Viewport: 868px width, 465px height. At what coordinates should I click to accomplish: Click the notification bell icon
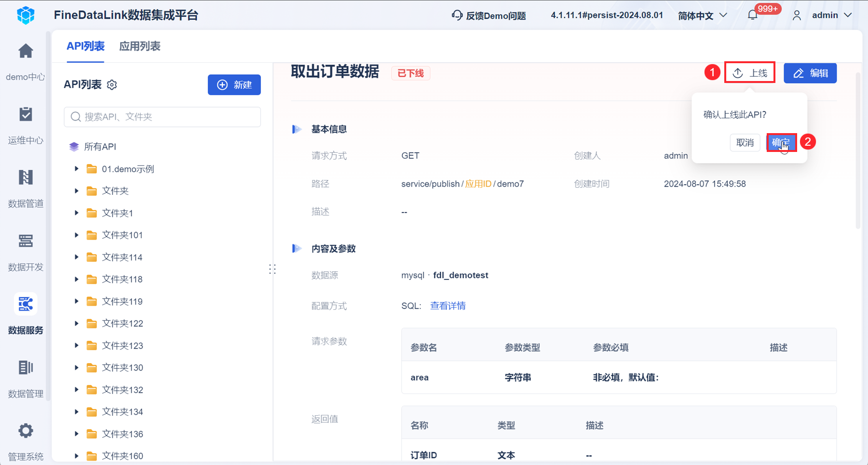(752, 15)
